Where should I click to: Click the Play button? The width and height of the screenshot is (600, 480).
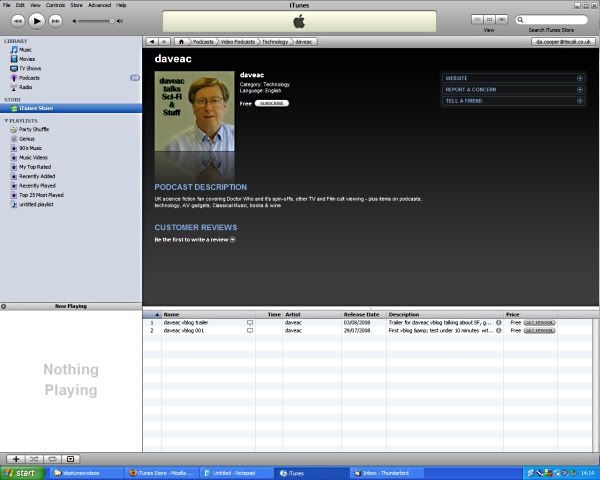click(x=37, y=21)
